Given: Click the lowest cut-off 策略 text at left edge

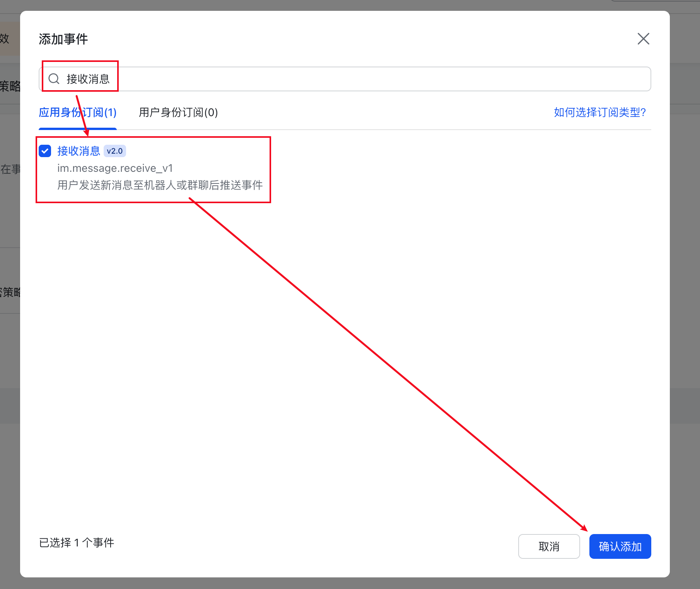Looking at the screenshot, I should 10,292.
